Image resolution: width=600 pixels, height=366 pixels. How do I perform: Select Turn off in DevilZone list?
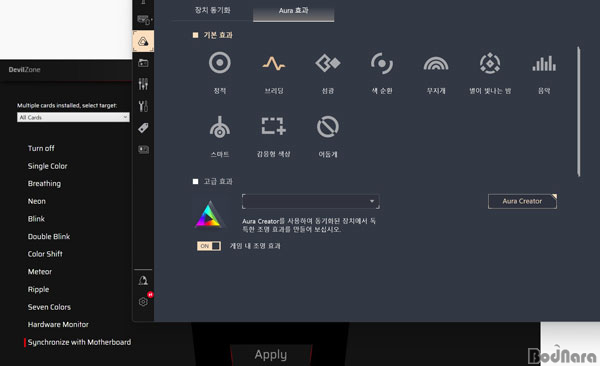[x=41, y=148]
